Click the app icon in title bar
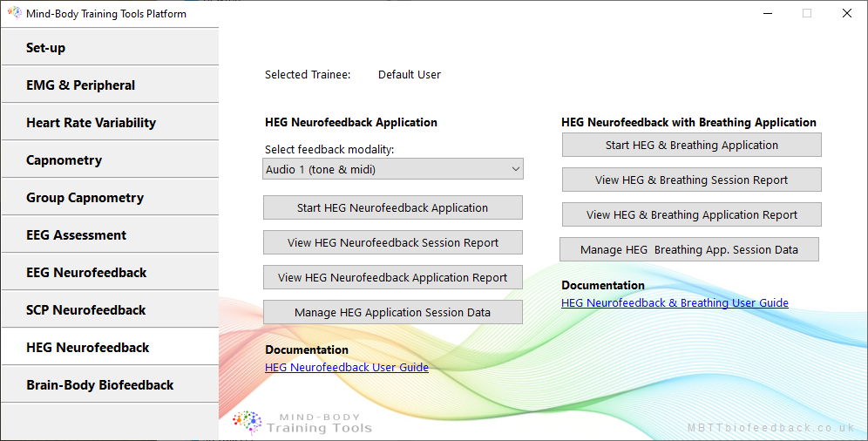Screen dimensions: 868x441 coord(15,13)
